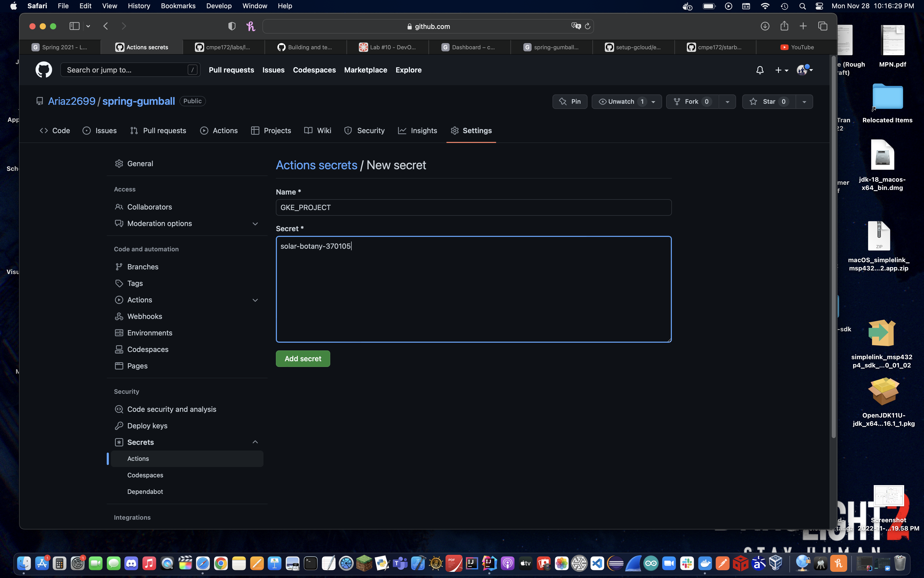
Task: Open the Translate icon in the address bar
Action: click(576, 26)
